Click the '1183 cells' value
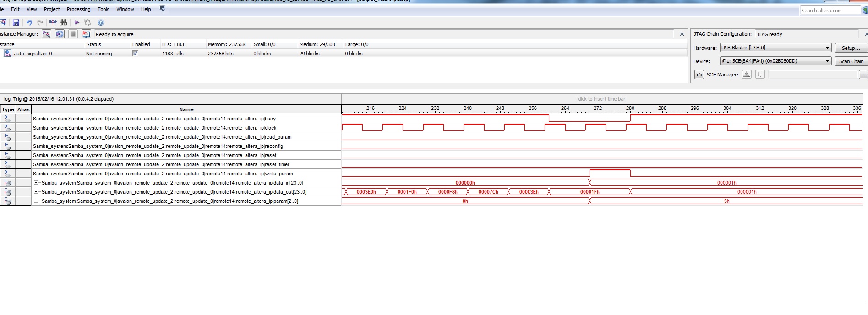This screenshot has width=868, height=315. [173, 54]
